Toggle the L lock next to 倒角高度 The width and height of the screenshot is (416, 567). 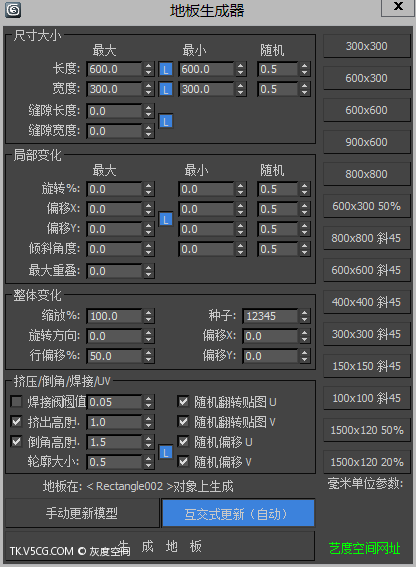166,452
